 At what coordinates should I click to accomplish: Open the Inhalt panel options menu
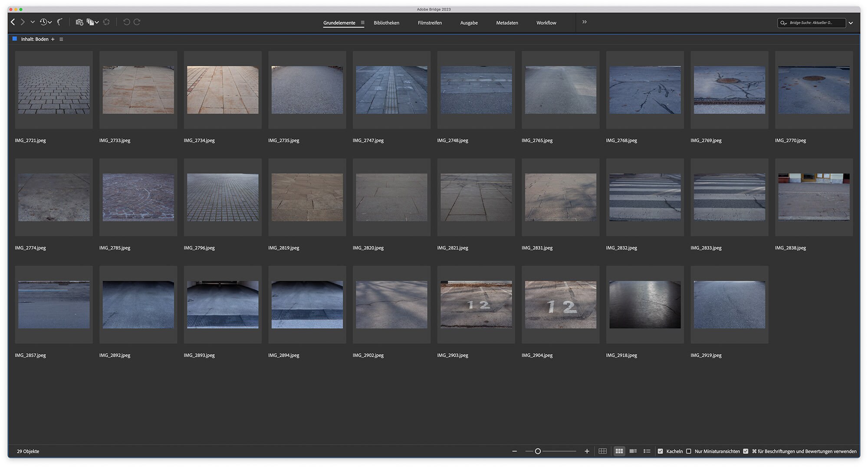pos(61,39)
